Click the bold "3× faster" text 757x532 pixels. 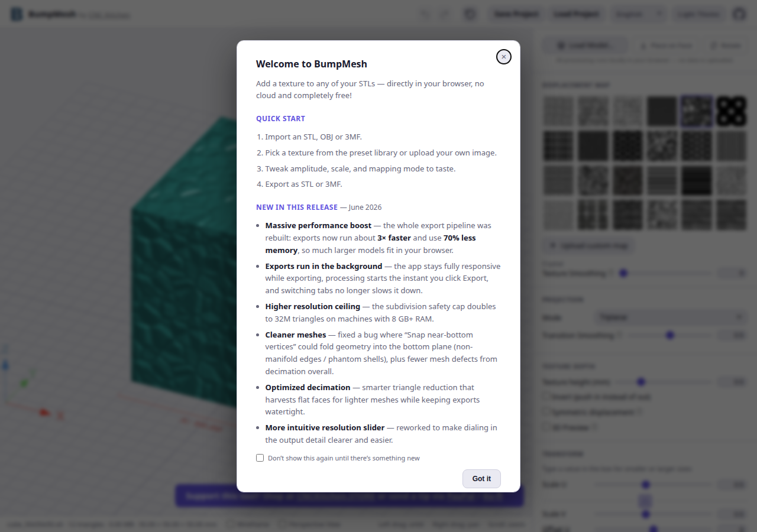(394, 238)
